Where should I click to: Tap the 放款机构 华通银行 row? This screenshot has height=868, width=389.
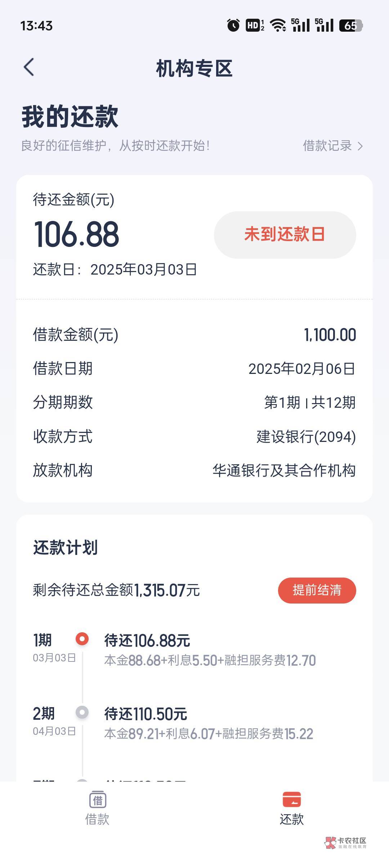[x=194, y=470]
